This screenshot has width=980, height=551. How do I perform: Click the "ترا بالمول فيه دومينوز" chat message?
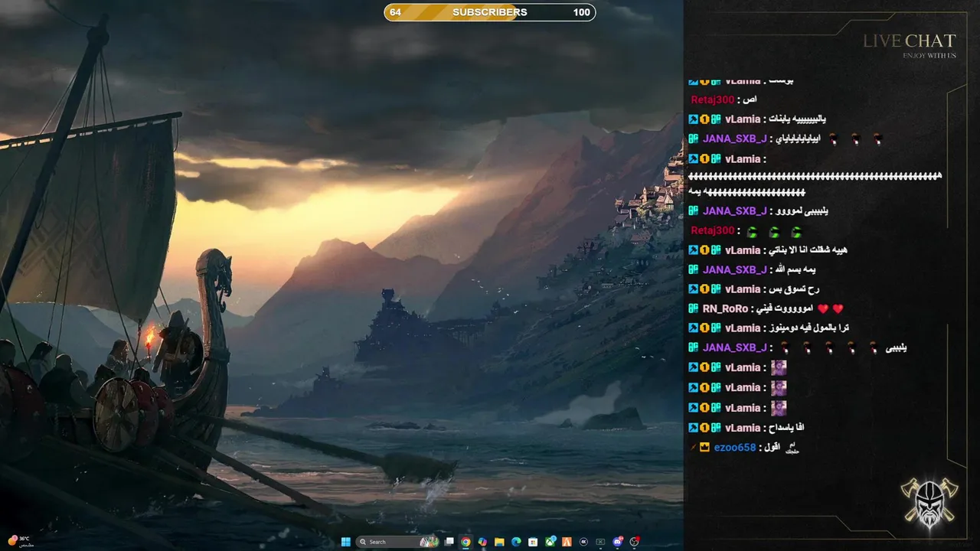point(808,328)
